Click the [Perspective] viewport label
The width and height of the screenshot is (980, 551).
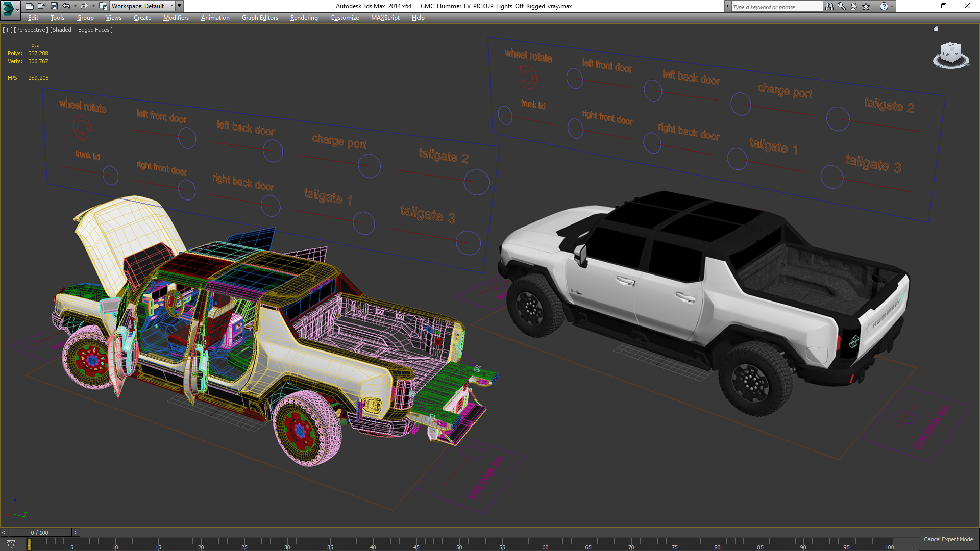pyautogui.click(x=31, y=30)
